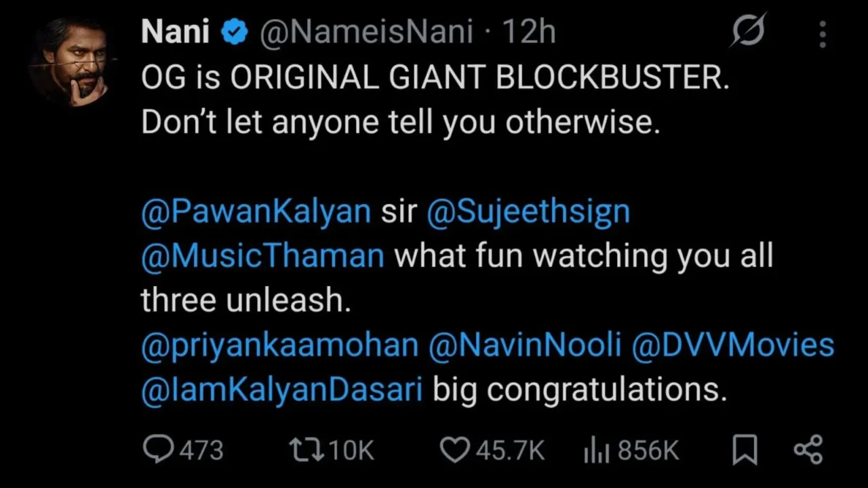Open post analytics via the 856K views icon
This screenshot has width=868, height=488.
(x=597, y=449)
